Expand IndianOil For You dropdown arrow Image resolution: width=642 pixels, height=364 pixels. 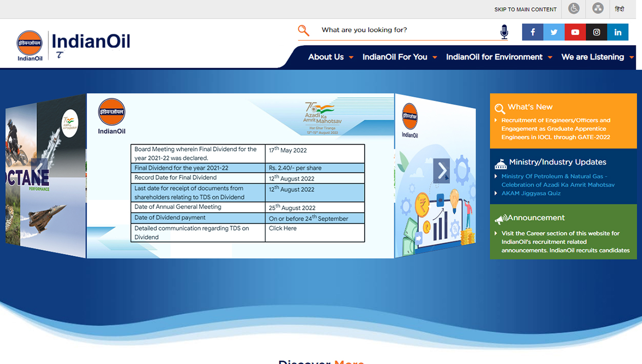435,57
